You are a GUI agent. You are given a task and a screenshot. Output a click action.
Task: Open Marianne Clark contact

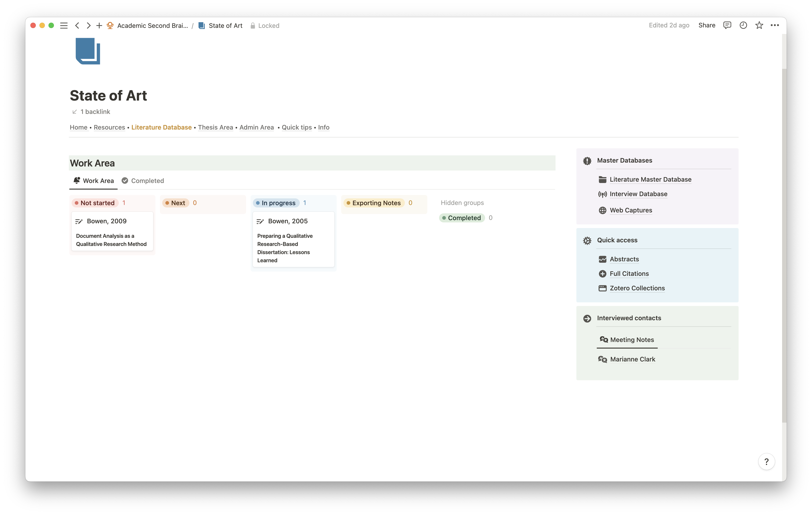click(x=632, y=359)
